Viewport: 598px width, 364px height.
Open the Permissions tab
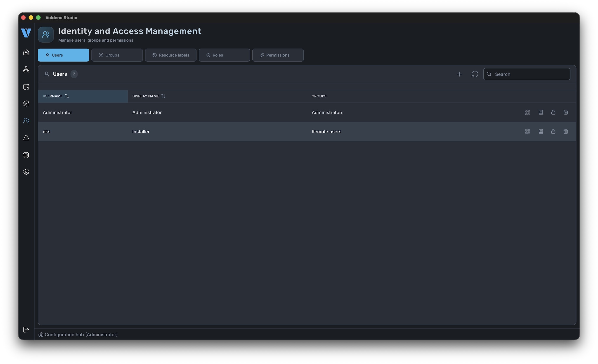pos(278,55)
